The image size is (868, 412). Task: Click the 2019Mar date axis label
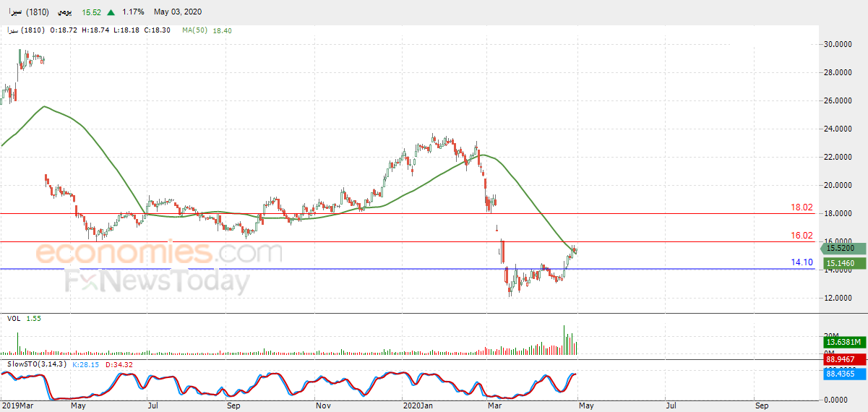17,406
